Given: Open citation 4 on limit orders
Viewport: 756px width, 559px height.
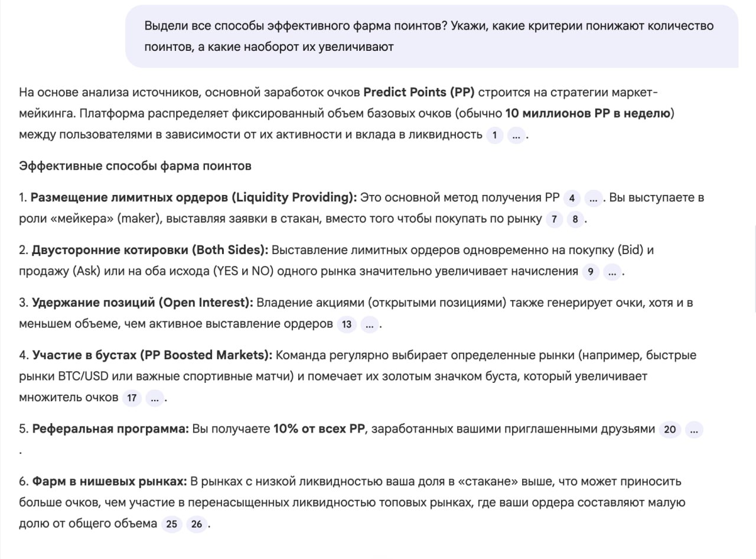Looking at the screenshot, I should pos(571,198).
